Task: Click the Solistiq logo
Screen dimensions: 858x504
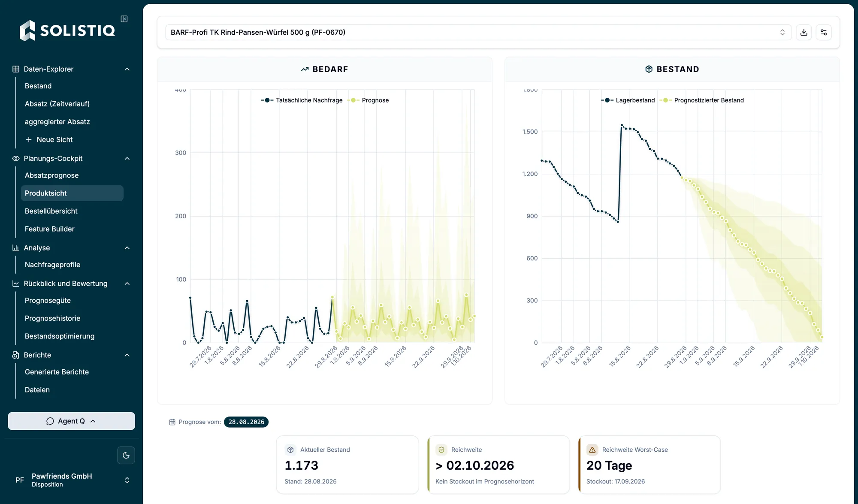Action: [67, 30]
